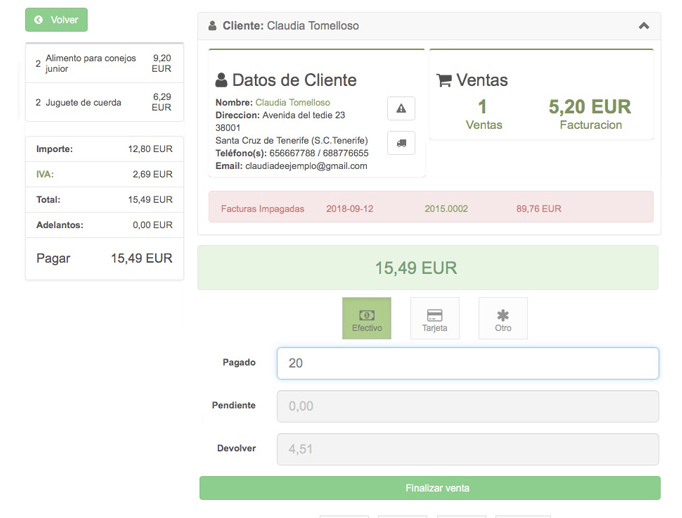The width and height of the screenshot is (682, 518).
Task: Open Claudia Tomelloso customer name link
Action: (292, 103)
